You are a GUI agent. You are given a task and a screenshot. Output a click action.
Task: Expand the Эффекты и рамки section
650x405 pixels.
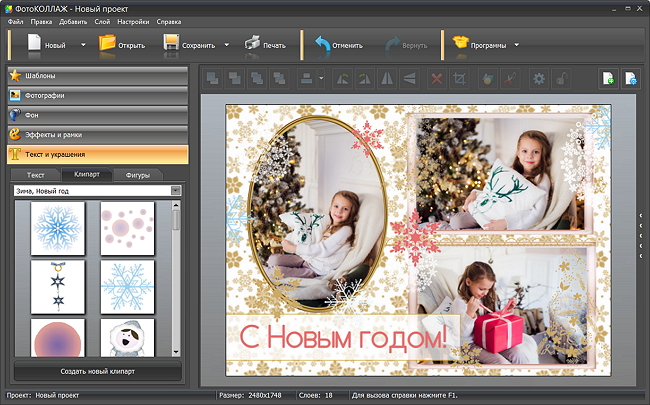98,135
